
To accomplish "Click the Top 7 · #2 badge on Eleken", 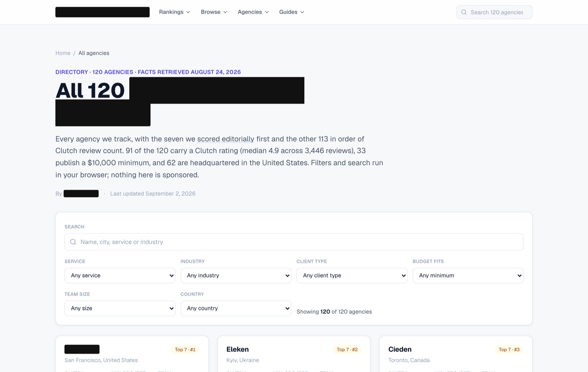I will (x=347, y=350).
